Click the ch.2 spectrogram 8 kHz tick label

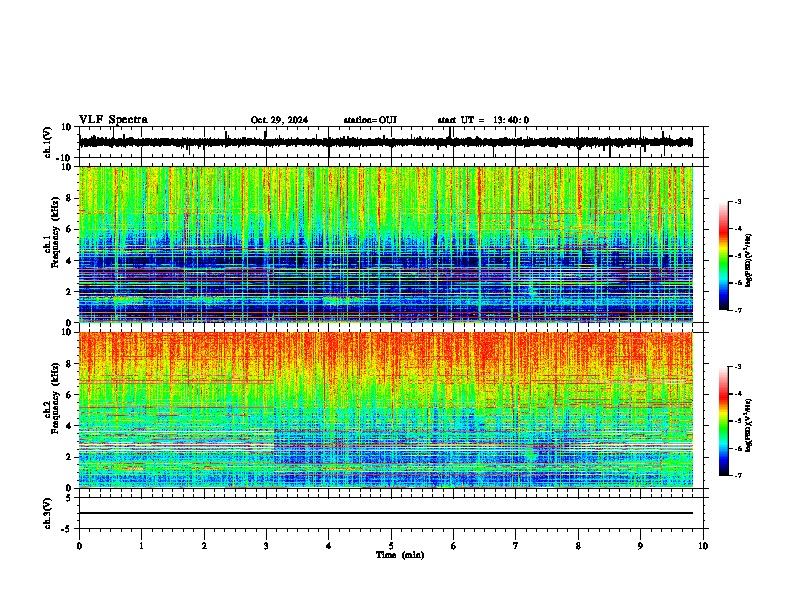[69, 364]
